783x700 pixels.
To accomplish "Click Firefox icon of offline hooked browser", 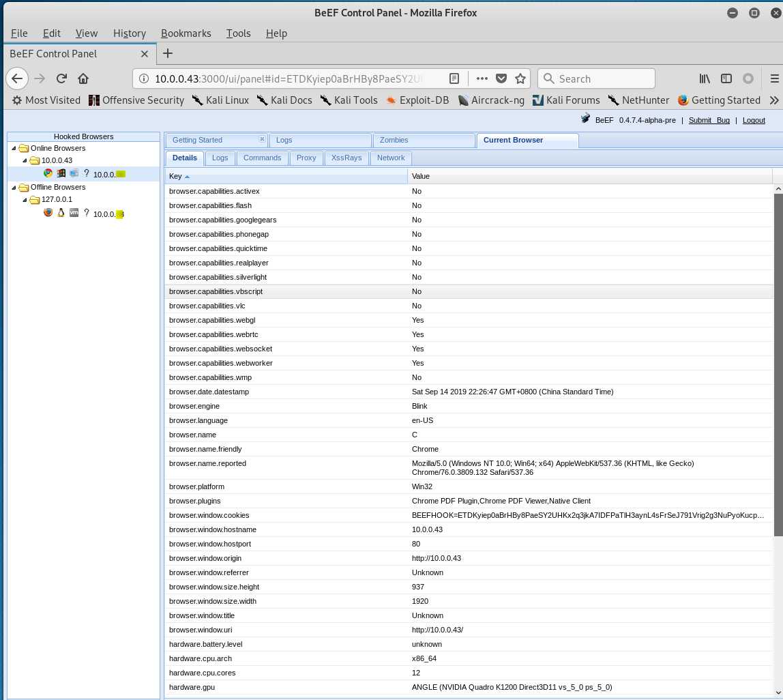I will pyautogui.click(x=48, y=212).
